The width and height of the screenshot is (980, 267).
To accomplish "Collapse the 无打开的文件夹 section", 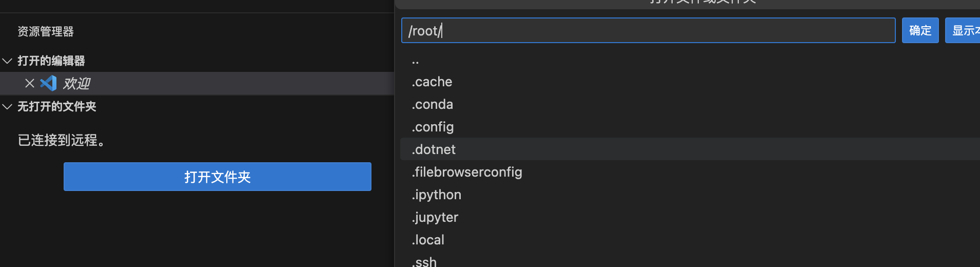I will [x=8, y=107].
